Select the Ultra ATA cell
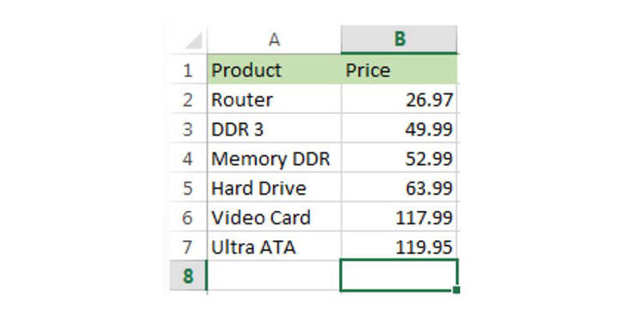This screenshot has height=313, width=644. 274,247
